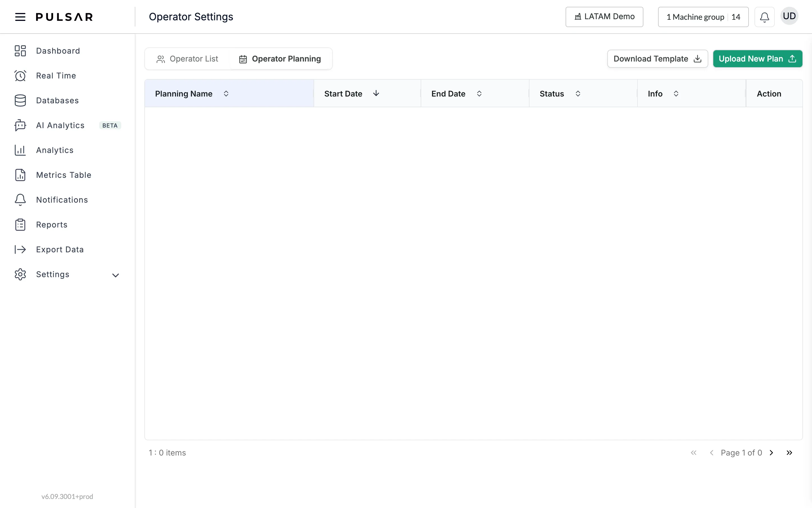Viewport: 812px width, 508px height.
Task: Sort by Planning Name column
Action: point(226,94)
